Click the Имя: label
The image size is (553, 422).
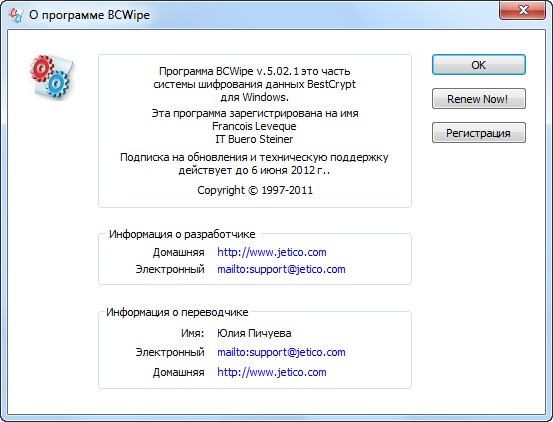(193, 333)
